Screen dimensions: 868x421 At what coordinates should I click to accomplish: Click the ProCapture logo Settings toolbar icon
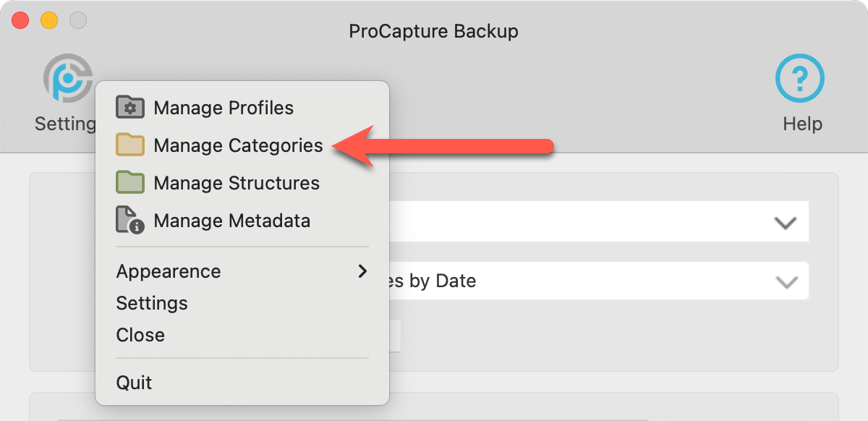(x=67, y=77)
